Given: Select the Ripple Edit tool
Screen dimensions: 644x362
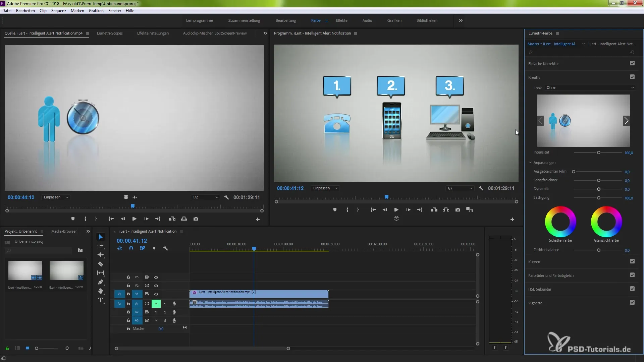Looking at the screenshot, I should 101,255.
